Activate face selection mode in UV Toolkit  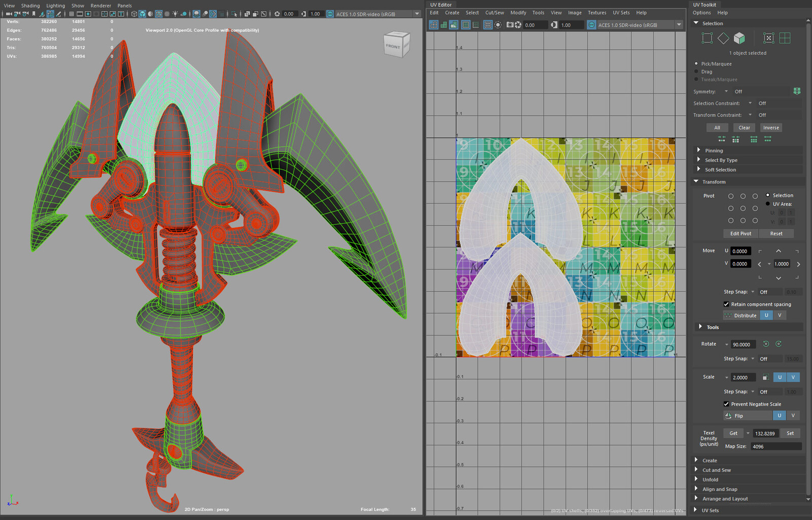pos(739,38)
